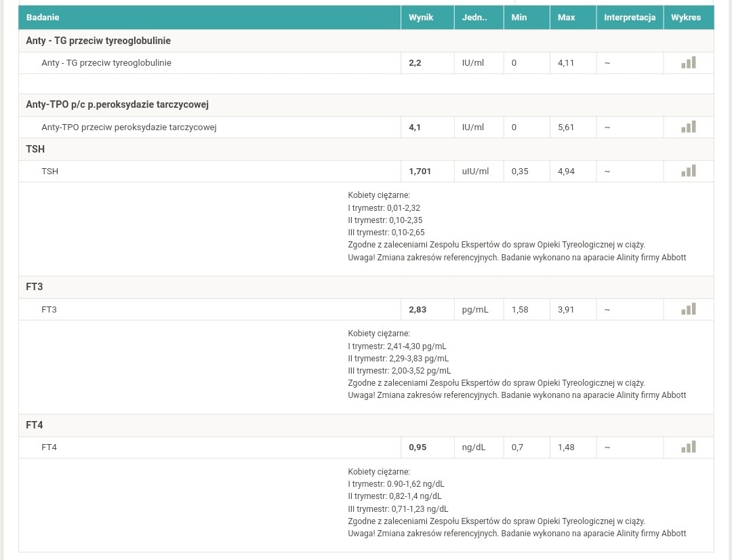Select the Interpretacja column header

pos(630,18)
